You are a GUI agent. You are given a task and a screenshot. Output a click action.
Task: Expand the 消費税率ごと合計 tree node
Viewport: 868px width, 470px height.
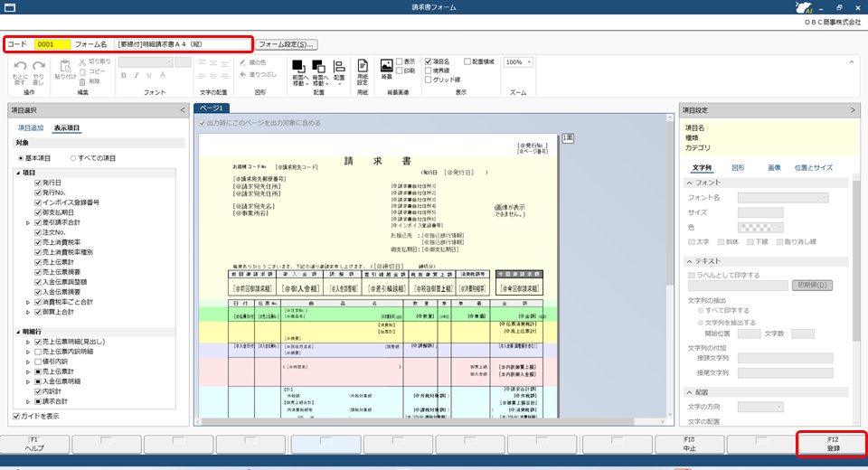coord(28,302)
